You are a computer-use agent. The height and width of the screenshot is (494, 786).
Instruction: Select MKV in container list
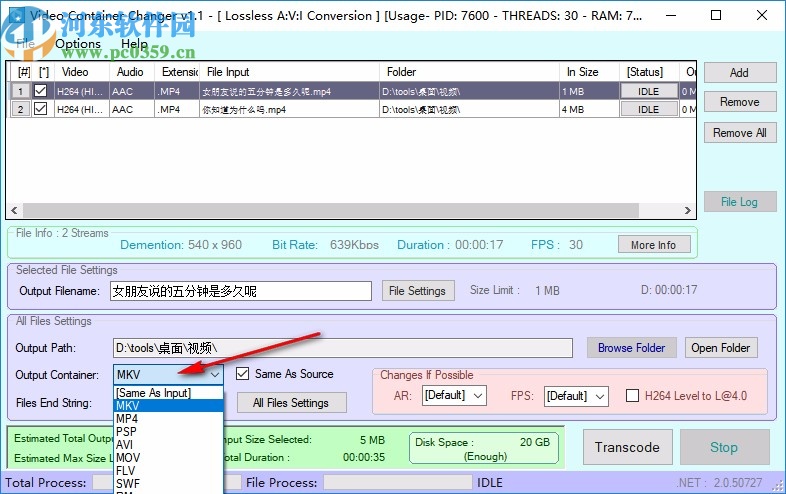(168, 406)
